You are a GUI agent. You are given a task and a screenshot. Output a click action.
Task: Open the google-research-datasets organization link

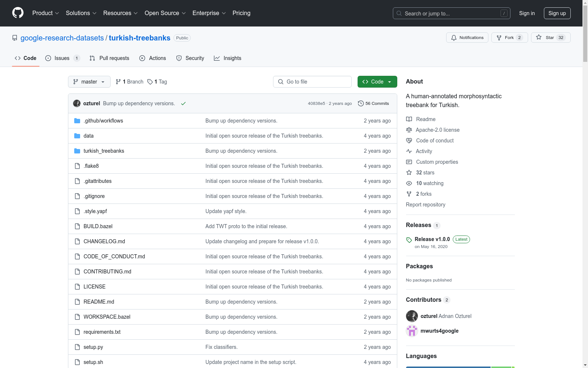(62, 38)
